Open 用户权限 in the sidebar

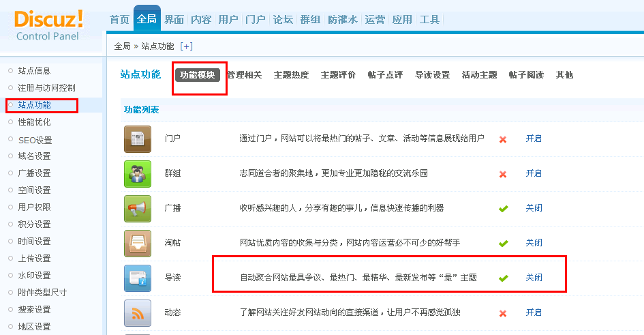pyautogui.click(x=34, y=207)
